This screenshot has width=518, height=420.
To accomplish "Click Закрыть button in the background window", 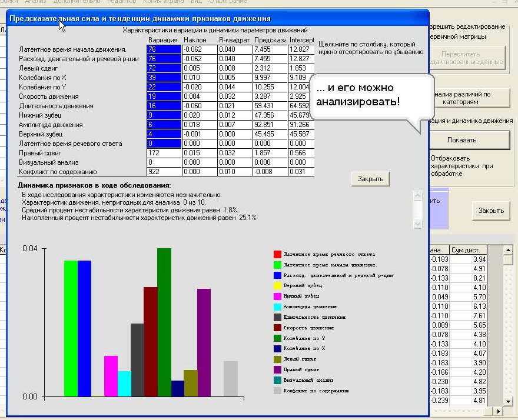I will (x=491, y=211).
